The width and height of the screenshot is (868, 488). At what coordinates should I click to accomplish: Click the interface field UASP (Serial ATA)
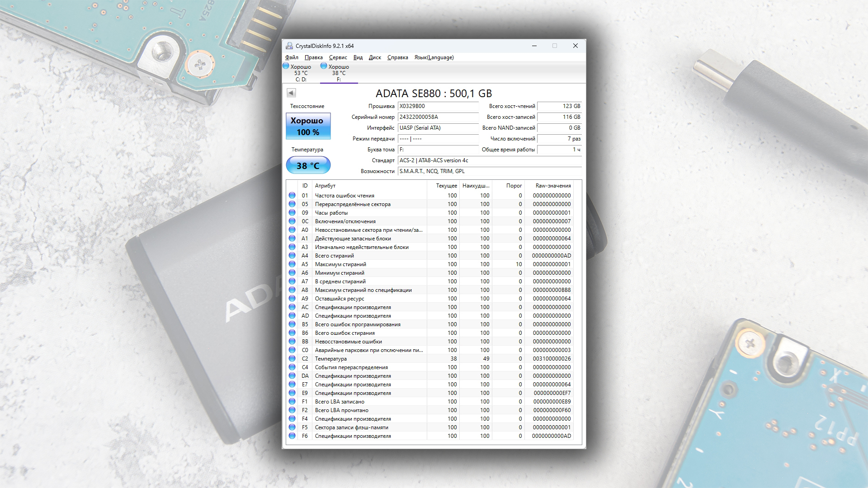pos(438,128)
